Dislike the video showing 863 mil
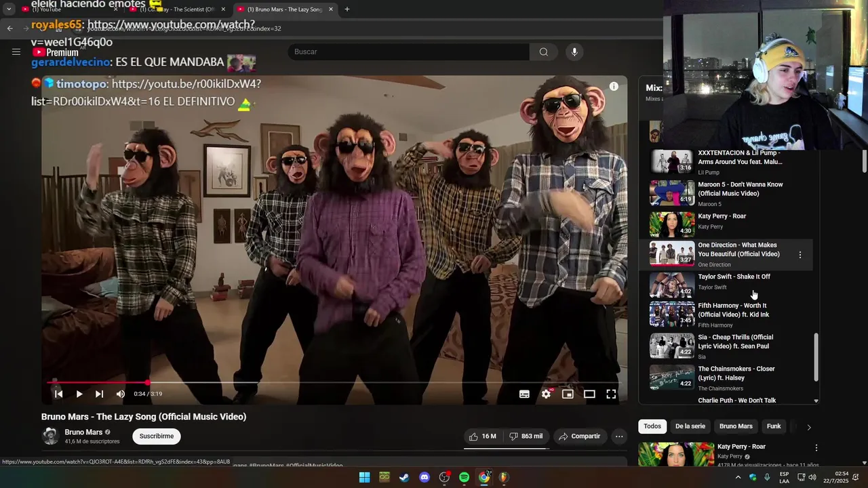 tap(526, 436)
